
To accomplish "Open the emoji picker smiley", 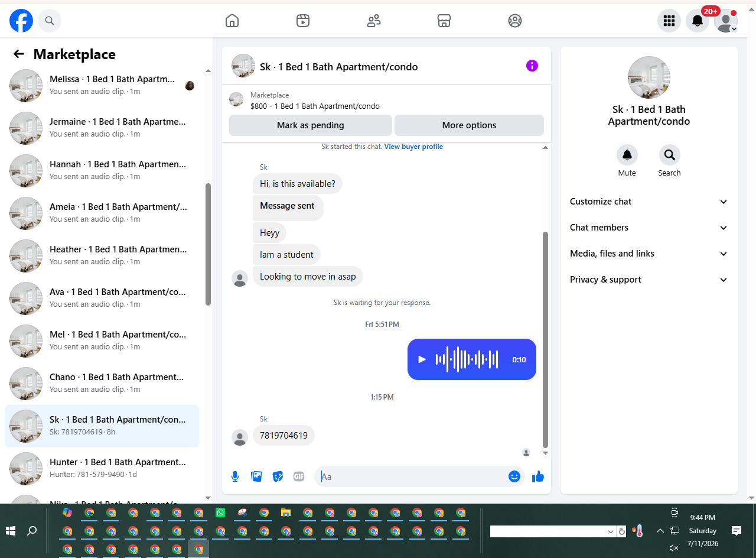I will click(x=514, y=476).
